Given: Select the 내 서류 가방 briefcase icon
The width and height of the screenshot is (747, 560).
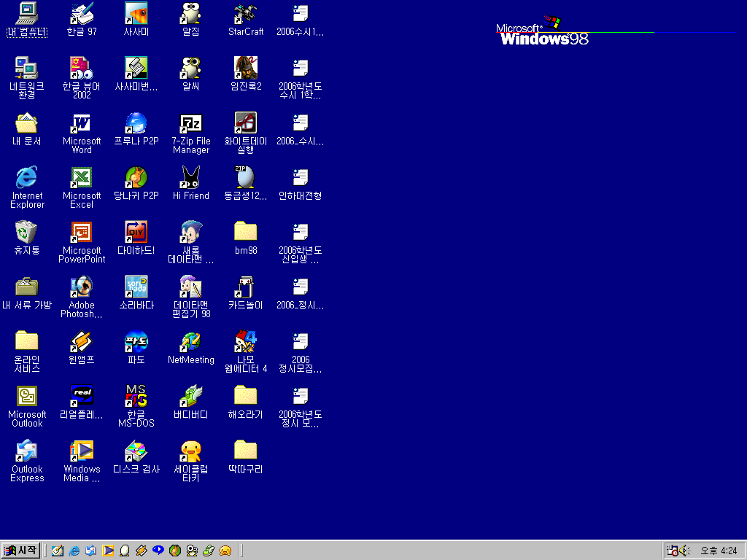Looking at the screenshot, I should point(27,293).
